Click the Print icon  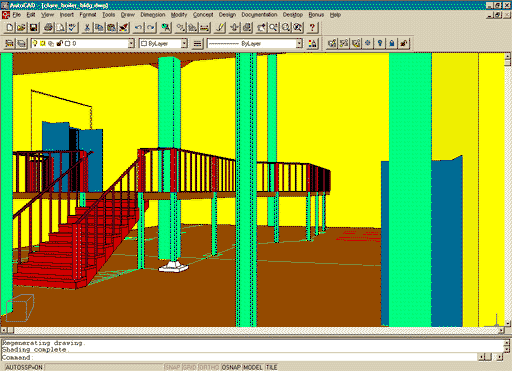pos(49,27)
